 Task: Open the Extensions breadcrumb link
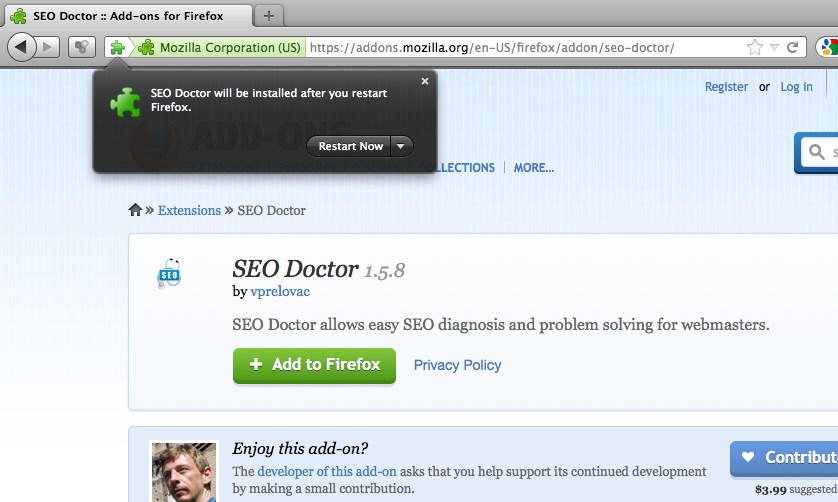click(189, 211)
